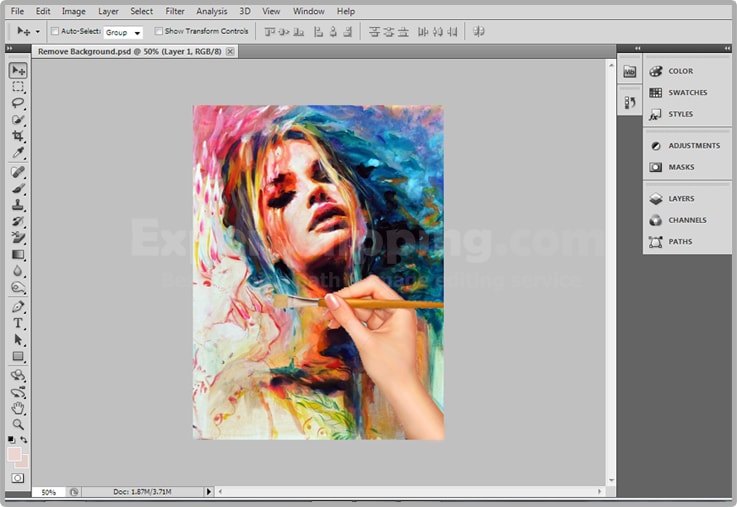This screenshot has height=507, width=737.
Task: Select the History Brush tool
Action: (x=18, y=221)
